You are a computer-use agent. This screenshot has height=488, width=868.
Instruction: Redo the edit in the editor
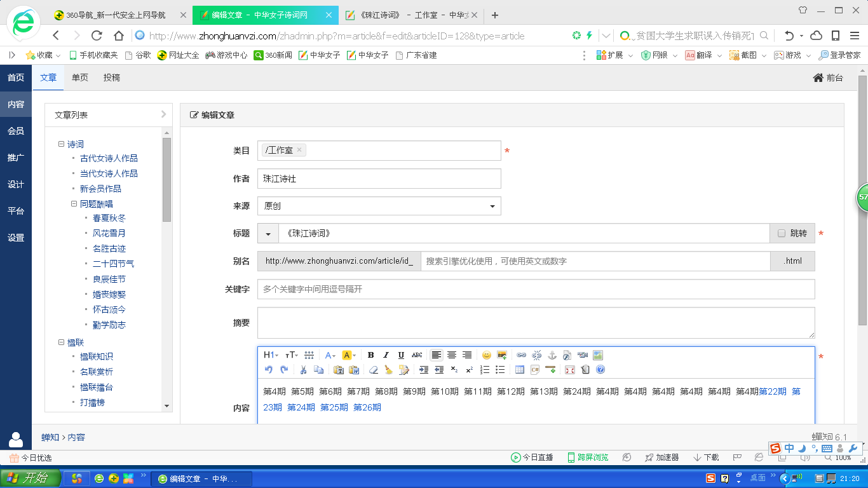click(283, 370)
